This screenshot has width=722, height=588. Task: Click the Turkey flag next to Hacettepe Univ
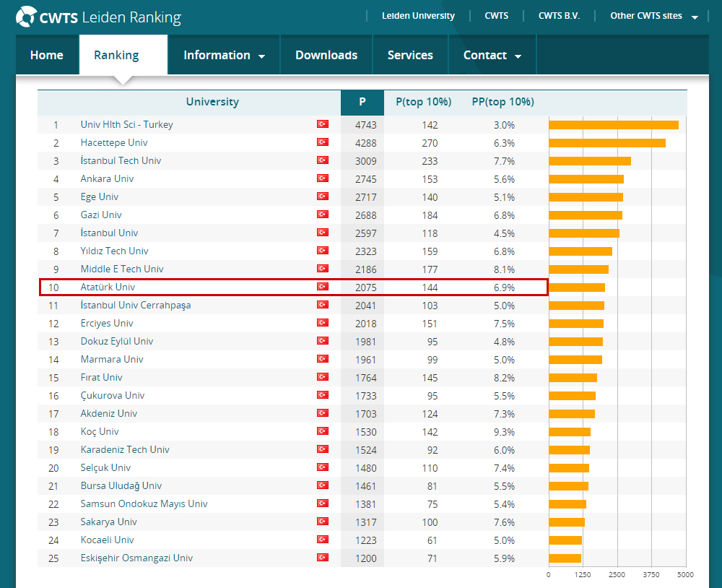coord(323,143)
